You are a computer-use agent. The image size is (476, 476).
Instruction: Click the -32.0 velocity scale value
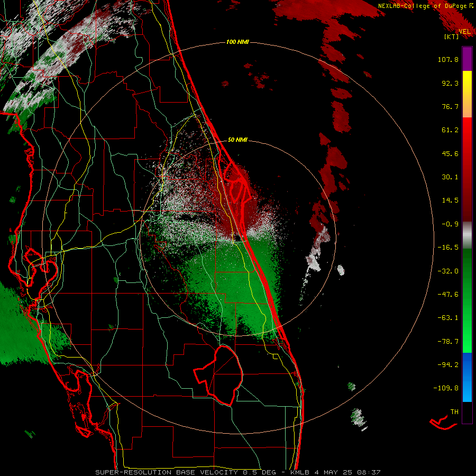pyautogui.click(x=448, y=271)
